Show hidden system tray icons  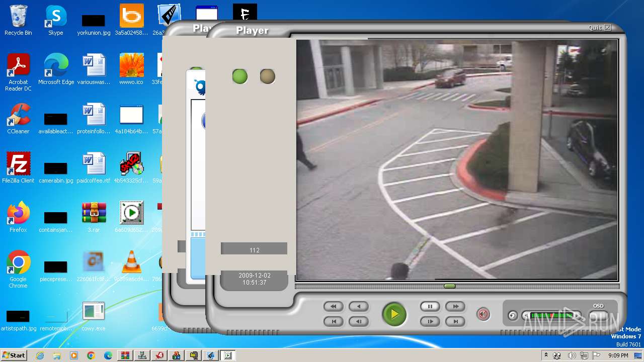pyautogui.click(x=546, y=355)
